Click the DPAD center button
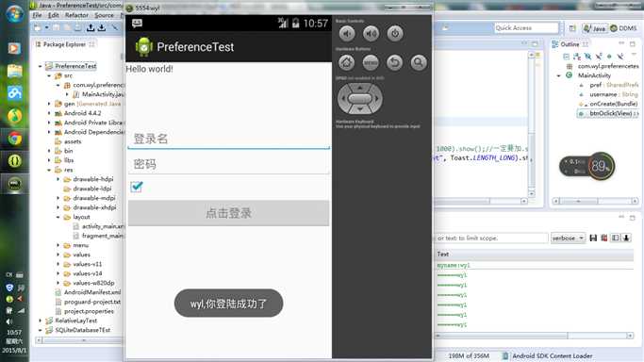The height and width of the screenshot is (362, 644). point(360,98)
